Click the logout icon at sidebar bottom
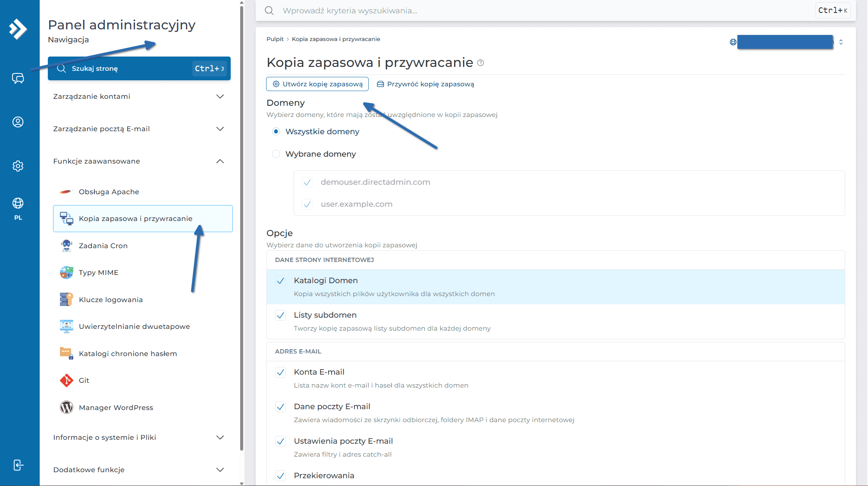Screen dimensions: 868x486 (18, 465)
